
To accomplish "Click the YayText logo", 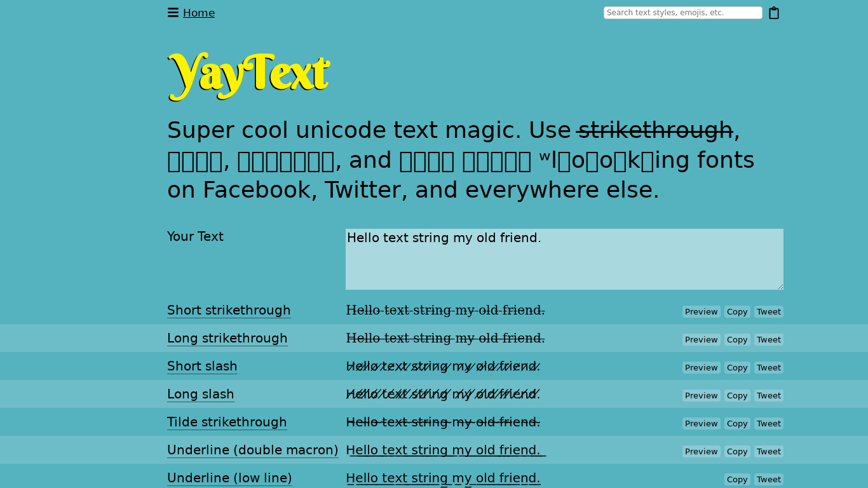I will pyautogui.click(x=248, y=76).
